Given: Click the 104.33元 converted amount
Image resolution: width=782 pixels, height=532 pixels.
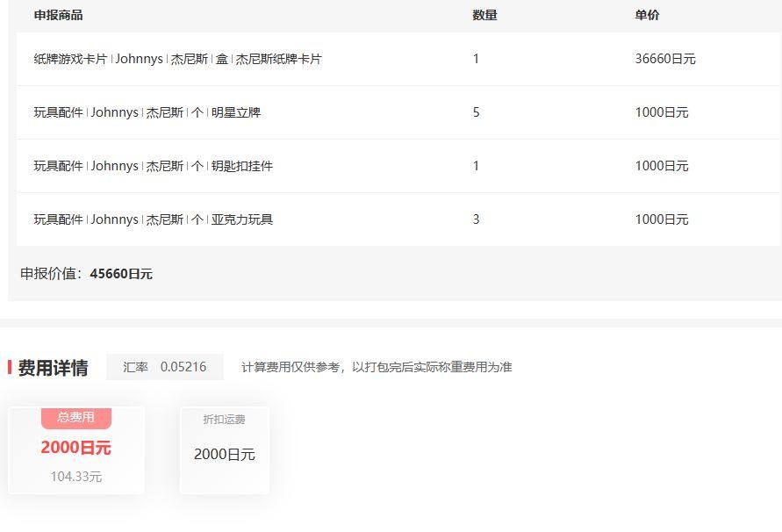Looking at the screenshot, I should click(x=75, y=477).
